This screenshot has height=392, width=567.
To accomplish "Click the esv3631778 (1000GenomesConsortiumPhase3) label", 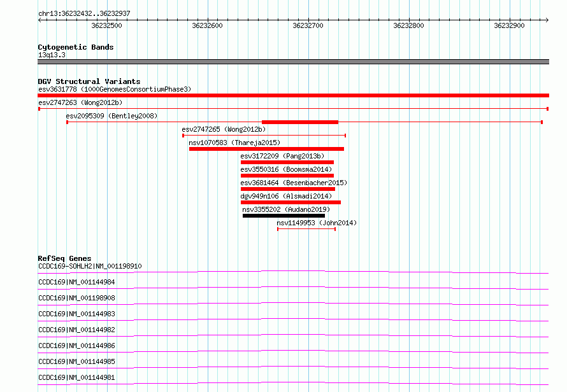I will [115, 89].
